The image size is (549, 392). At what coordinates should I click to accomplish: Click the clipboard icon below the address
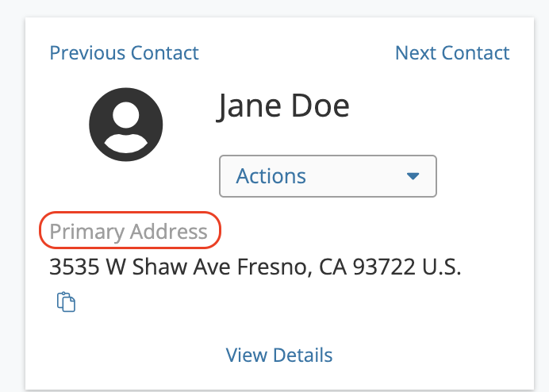(x=66, y=302)
